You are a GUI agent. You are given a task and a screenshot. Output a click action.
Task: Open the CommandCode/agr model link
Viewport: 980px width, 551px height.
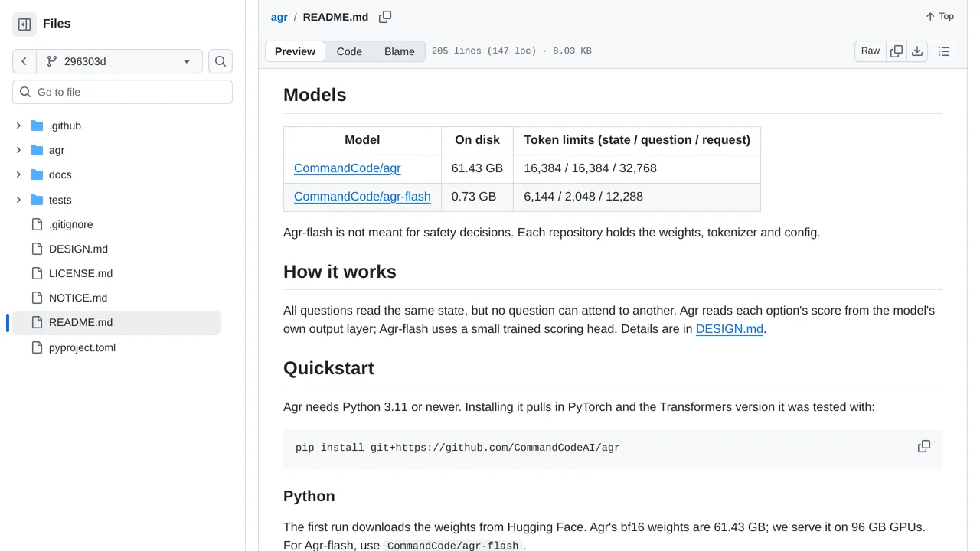click(348, 168)
